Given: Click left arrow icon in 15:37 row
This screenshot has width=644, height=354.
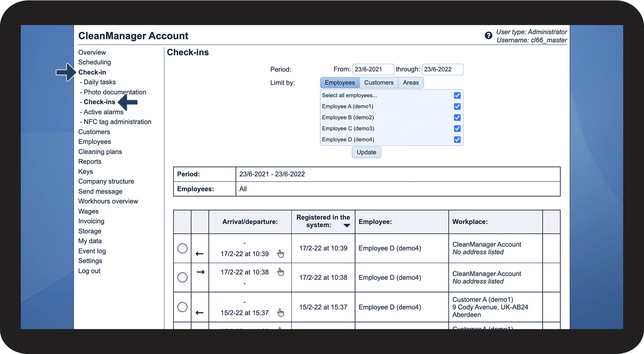Looking at the screenshot, I should pos(199,313).
